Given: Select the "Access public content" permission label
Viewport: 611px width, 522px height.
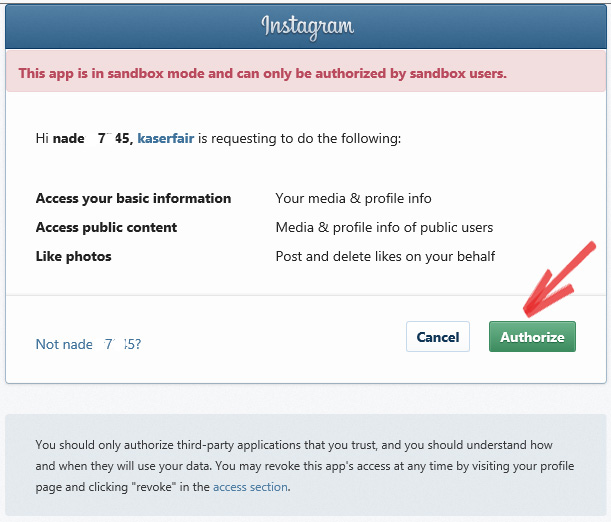Looking at the screenshot, I should [x=106, y=227].
